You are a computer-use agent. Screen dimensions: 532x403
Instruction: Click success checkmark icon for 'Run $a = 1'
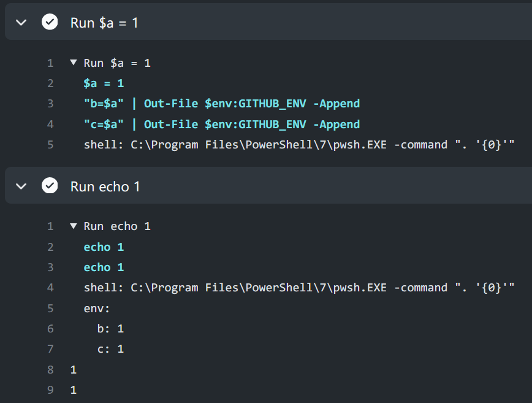(x=50, y=22)
